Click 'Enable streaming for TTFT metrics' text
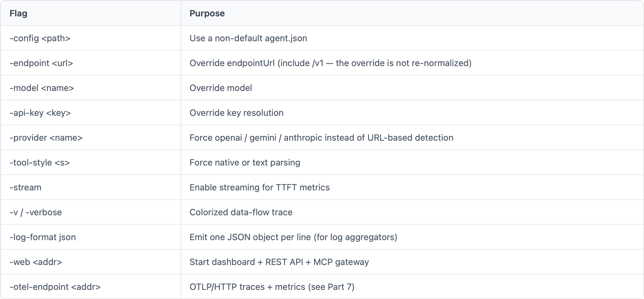The width and height of the screenshot is (644, 299). pos(260,187)
